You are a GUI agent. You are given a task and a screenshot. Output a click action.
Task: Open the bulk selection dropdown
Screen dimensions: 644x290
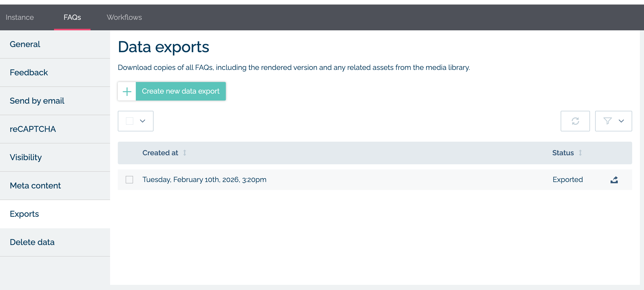[x=143, y=121]
